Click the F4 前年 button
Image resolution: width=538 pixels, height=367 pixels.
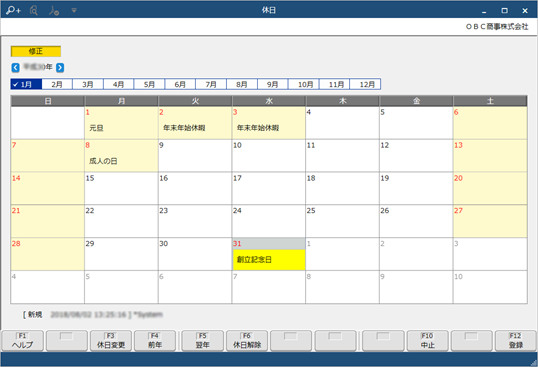[155, 341]
